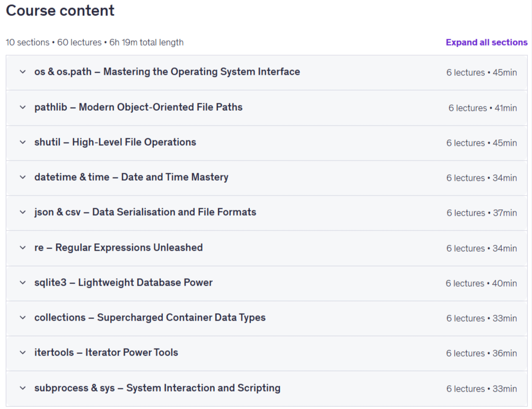Open 'collections – Supercharged Container Data Types' title

click(x=150, y=318)
